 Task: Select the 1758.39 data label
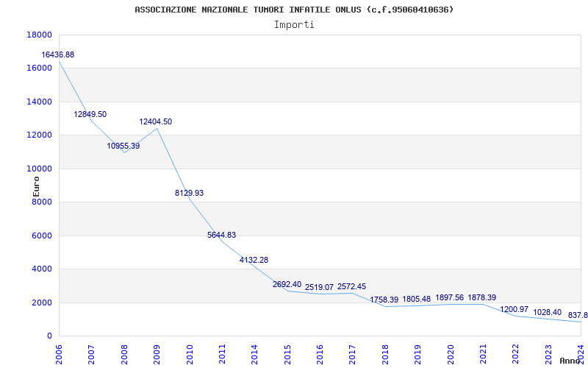(x=384, y=300)
